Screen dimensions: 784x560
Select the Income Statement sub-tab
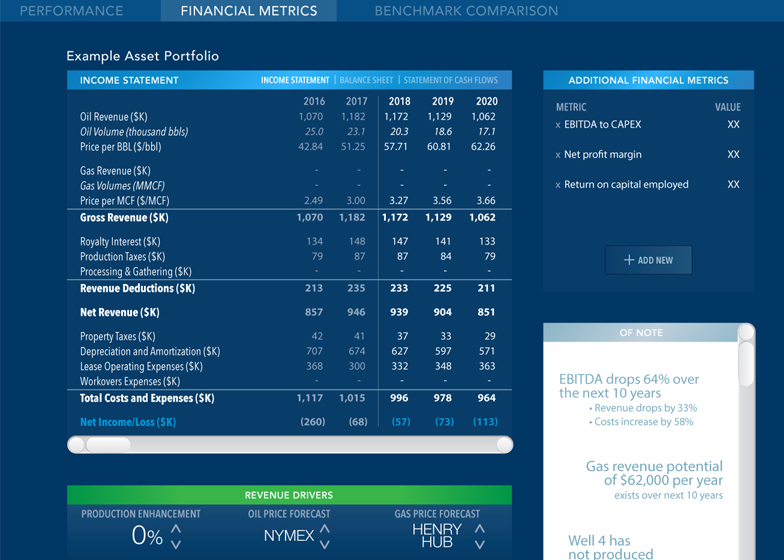(295, 80)
